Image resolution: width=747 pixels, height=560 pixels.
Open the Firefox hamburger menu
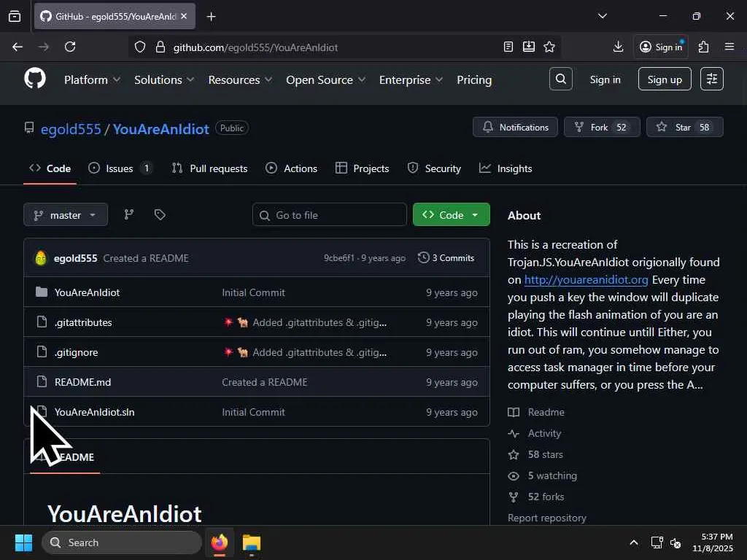(x=729, y=47)
